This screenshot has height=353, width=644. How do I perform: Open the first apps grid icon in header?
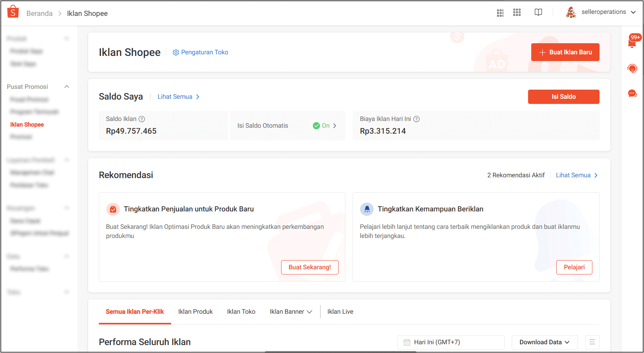click(x=500, y=13)
